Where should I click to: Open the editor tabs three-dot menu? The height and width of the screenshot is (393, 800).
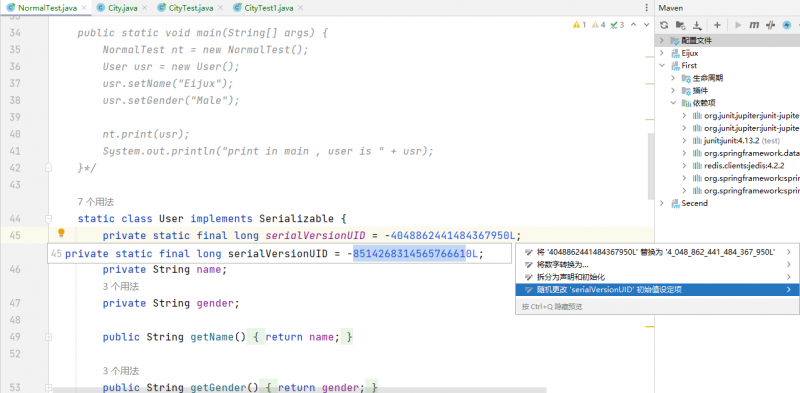[647, 8]
